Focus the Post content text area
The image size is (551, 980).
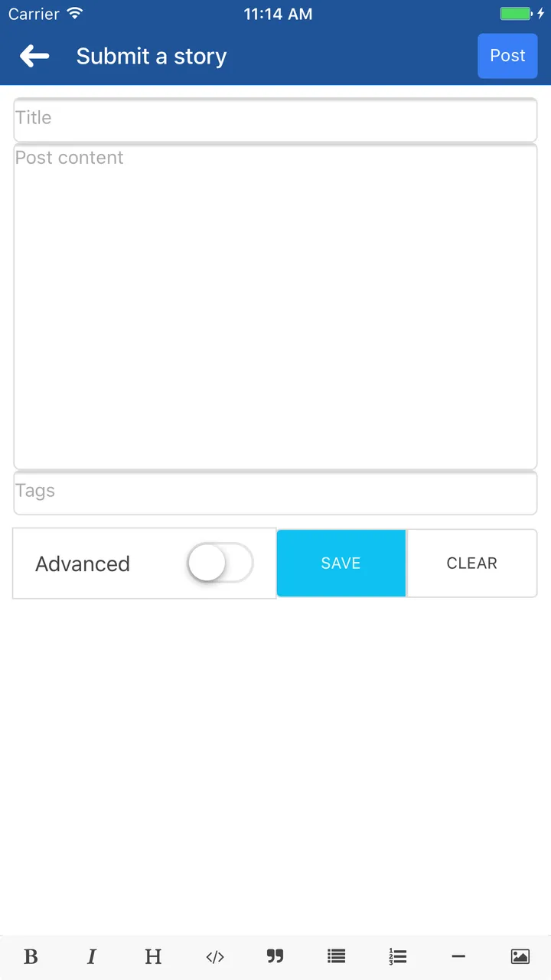point(275,306)
